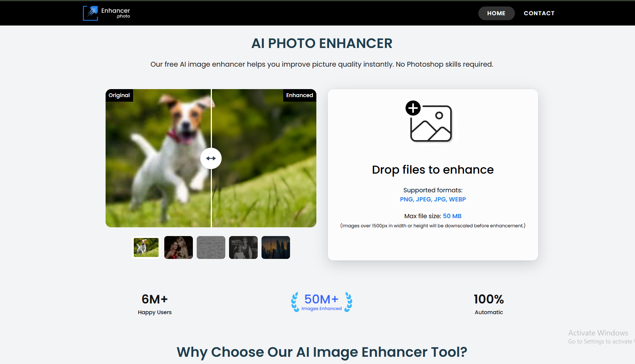This screenshot has width=635, height=364.
Task: Click the left laurel wreath icon
Action: tap(295, 302)
